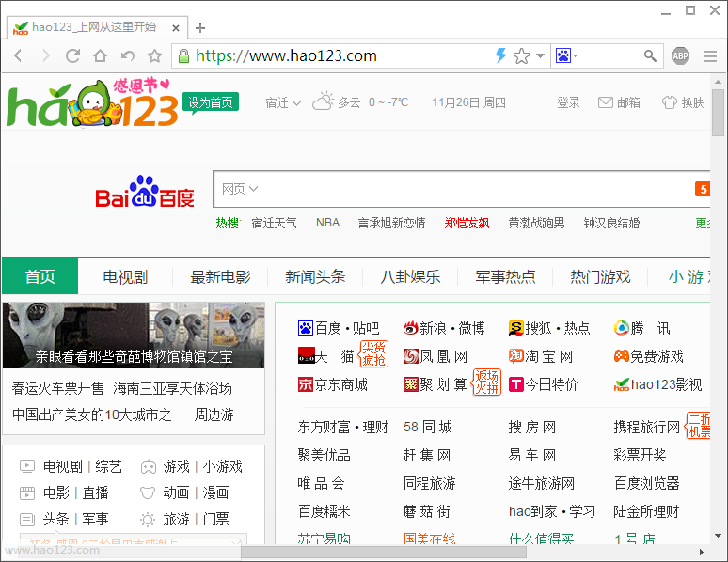Click the green padlock security icon
728x562 pixels.
click(183, 56)
